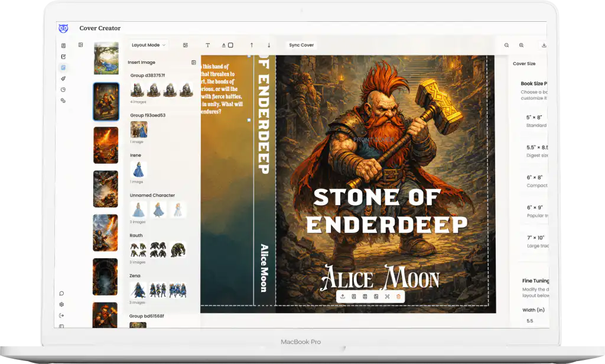The width and height of the screenshot is (605, 364).
Task: Open the rocket icon in left sidebar
Action: 63,79
